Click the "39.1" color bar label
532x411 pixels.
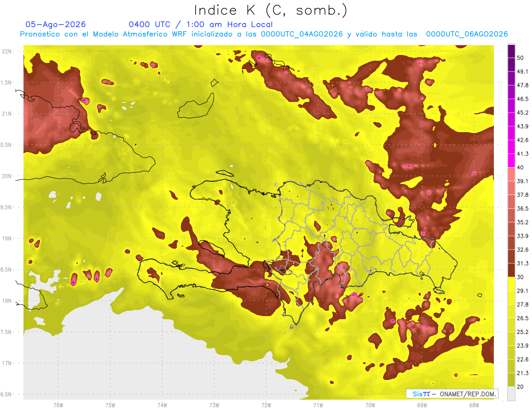tap(522, 181)
